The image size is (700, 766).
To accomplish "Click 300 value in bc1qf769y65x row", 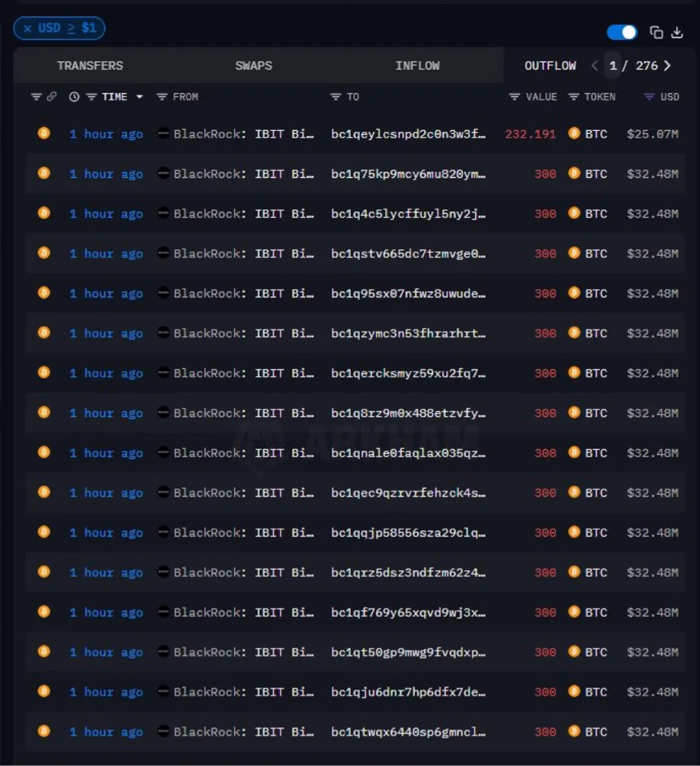I will [545, 612].
